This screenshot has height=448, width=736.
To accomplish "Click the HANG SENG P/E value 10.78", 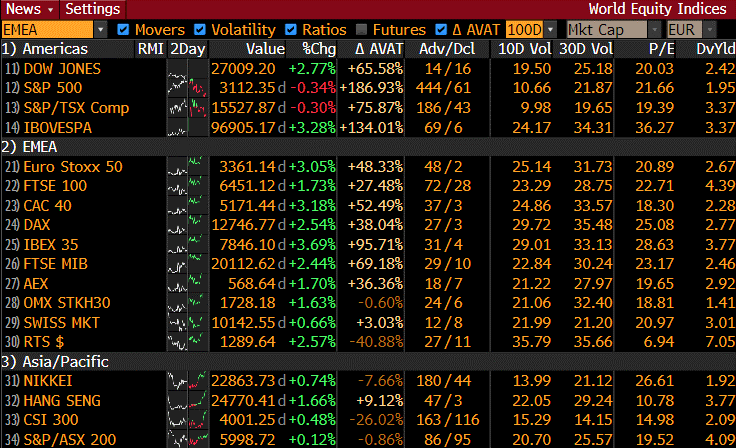I will (655, 401).
